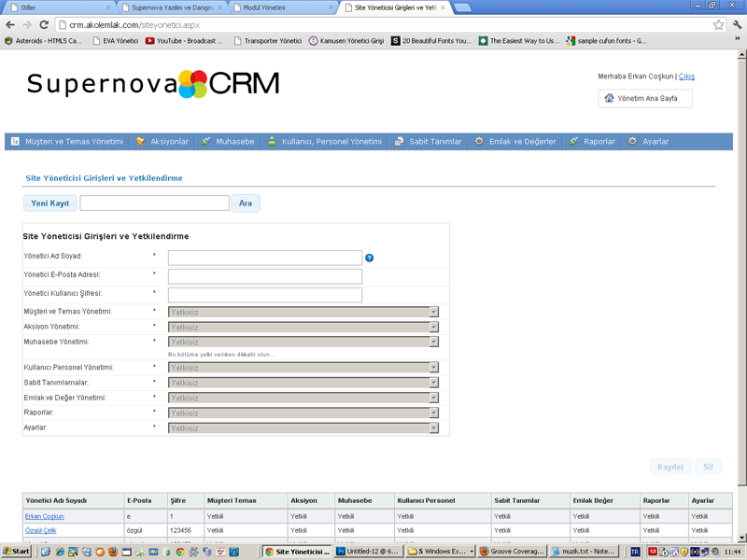Click the Kaydet button
The height and width of the screenshot is (560, 747).
click(670, 467)
